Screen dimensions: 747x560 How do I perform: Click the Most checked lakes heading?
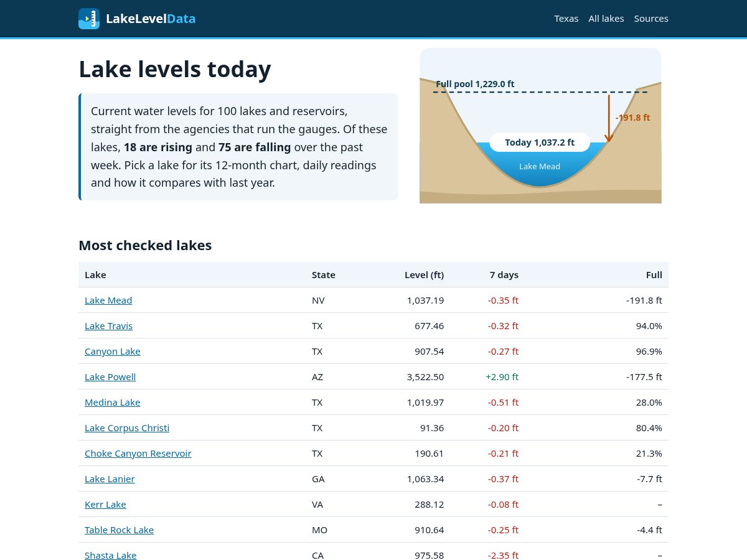145,245
